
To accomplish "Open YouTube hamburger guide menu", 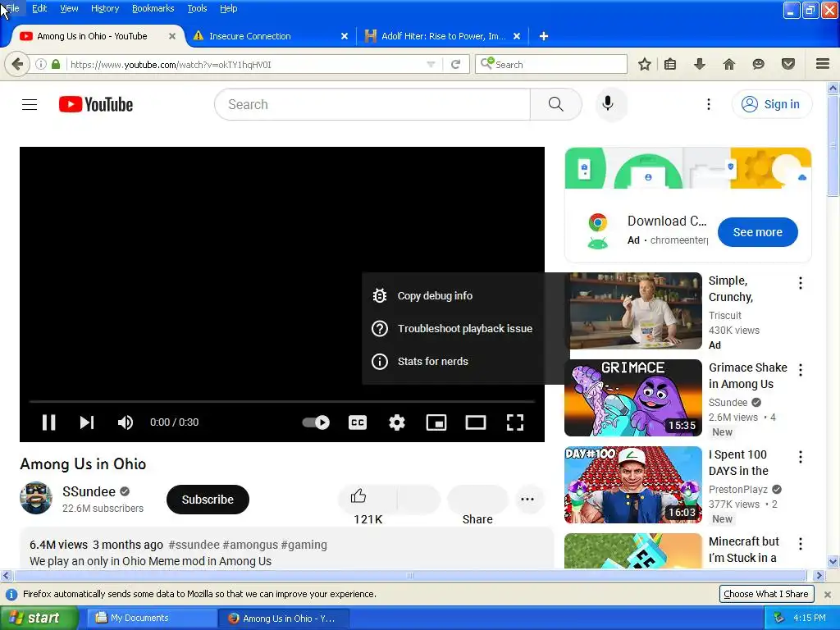I will (30, 104).
